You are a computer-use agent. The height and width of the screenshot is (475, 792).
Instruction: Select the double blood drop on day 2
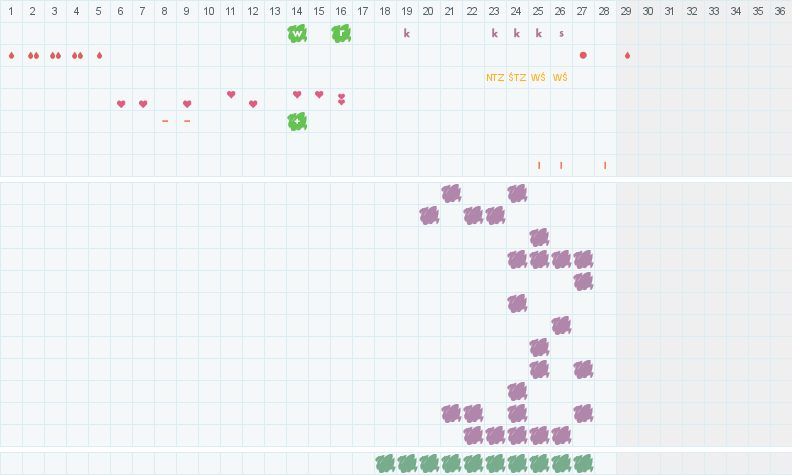(x=33, y=55)
